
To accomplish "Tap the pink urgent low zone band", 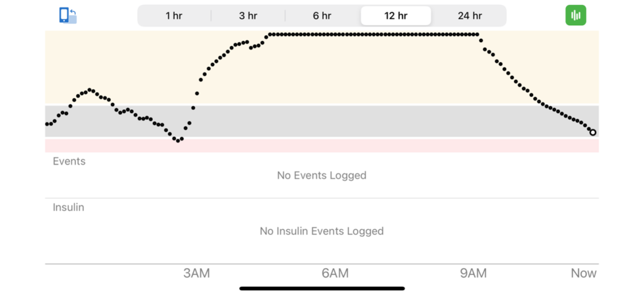I will (321, 146).
